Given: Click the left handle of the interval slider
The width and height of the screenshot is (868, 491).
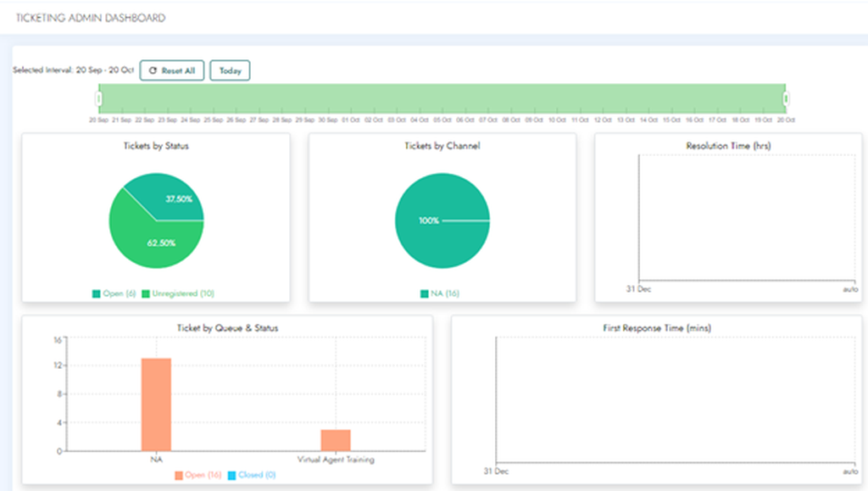Looking at the screenshot, I should [x=98, y=98].
